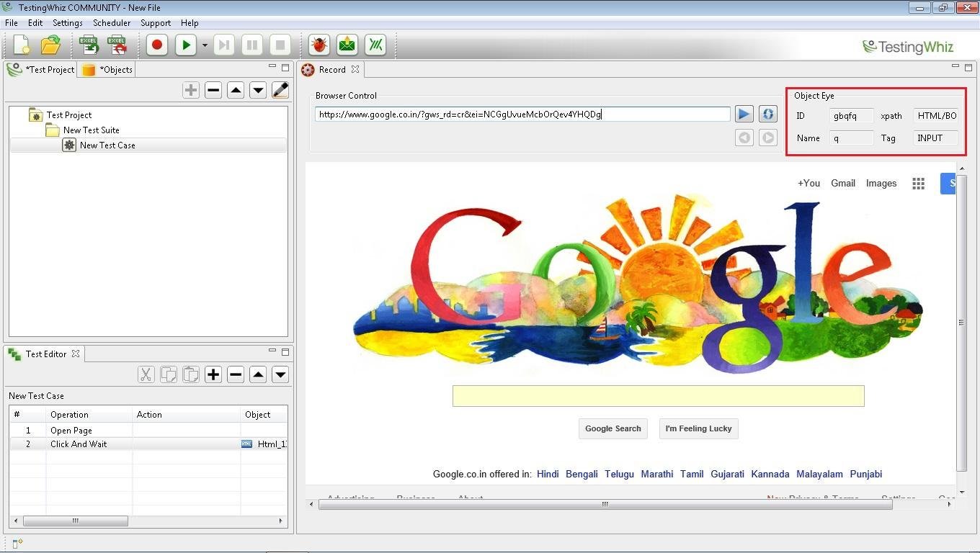The height and width of the screenshot is (553, 980).
Task: Refresh the page in Browser Control
Action: click(x=767, y=114)
